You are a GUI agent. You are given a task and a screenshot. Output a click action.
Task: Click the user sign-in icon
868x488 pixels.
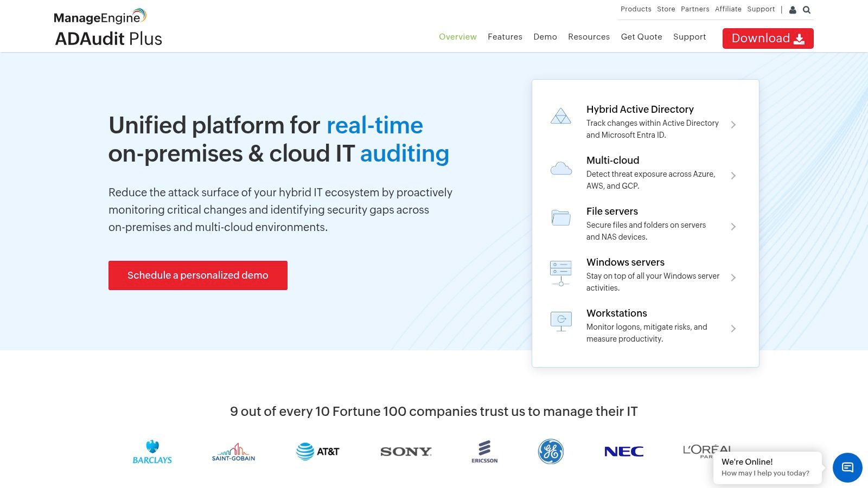pyautogui.click(x=793, y=9)
